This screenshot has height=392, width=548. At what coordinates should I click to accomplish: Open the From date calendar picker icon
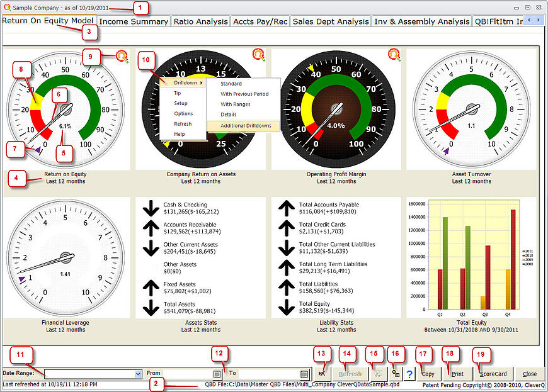216,374
